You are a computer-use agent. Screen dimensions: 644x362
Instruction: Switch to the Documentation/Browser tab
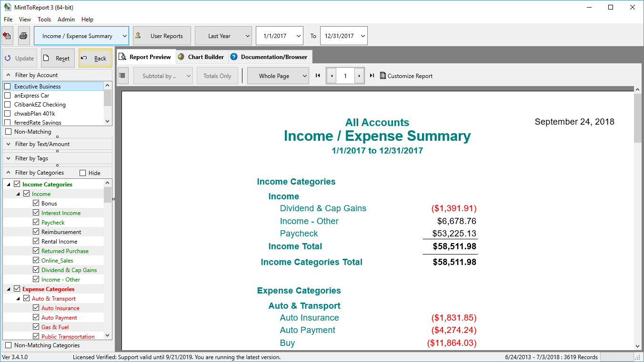pyautogui.click(x=270, y=57)
